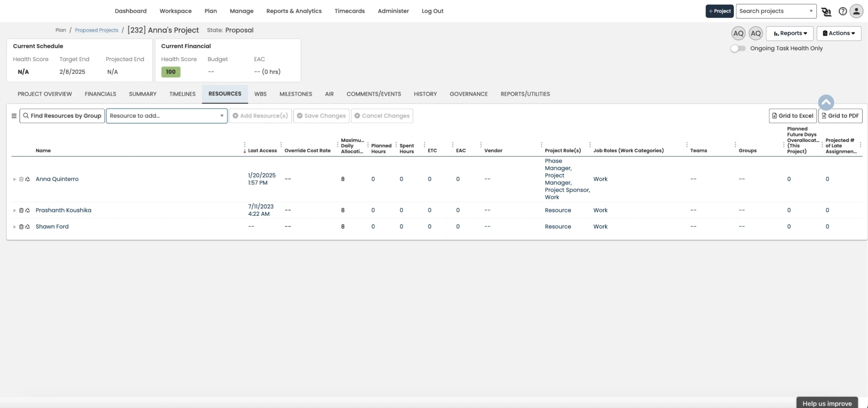
Task: Open the Search projects combo box
Action: tap(776, 11)
